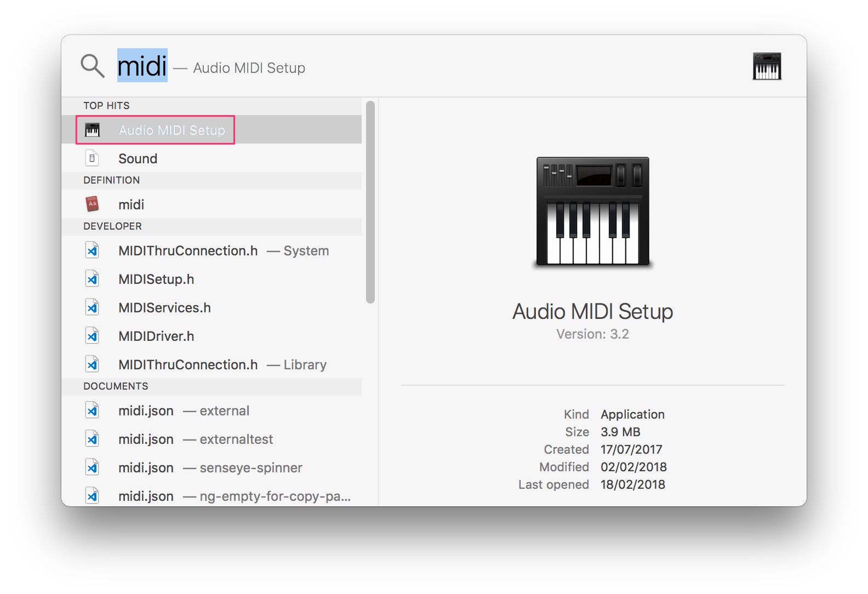This screenshot has height=594, width=868.
Task: Click file icon of midi.json ng-empty-for-copy
Action: click(x=92, y=495)
